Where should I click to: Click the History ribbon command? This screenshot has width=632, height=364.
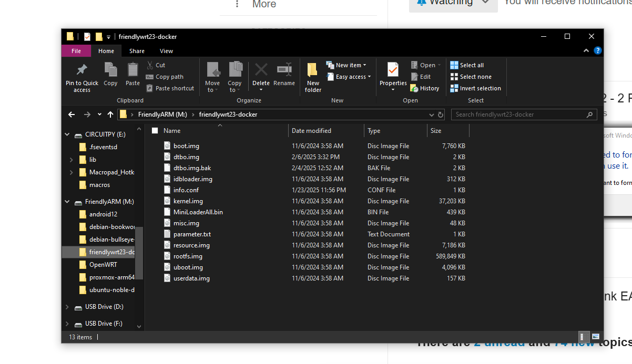[425, 88]
